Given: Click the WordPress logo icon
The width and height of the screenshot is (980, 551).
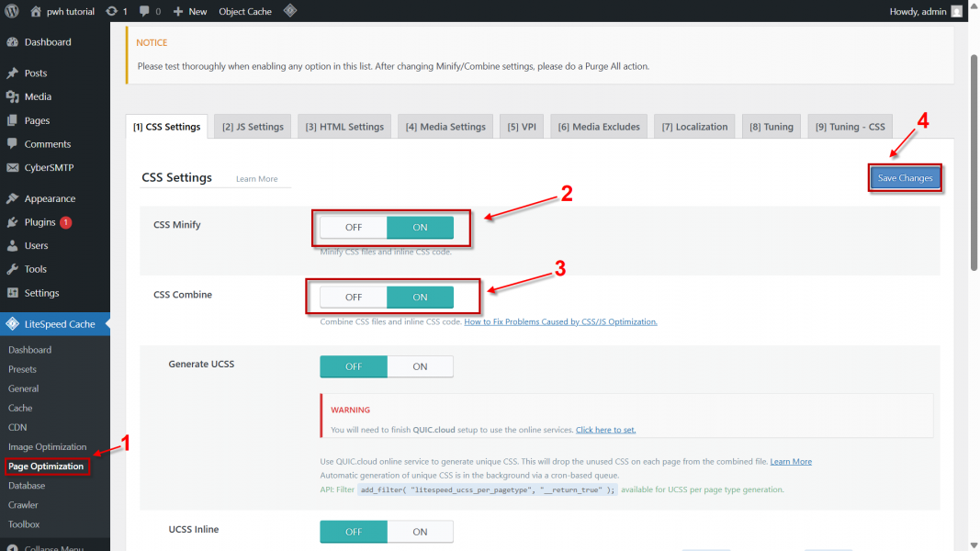Looking at the screenshot, I should [x=12, y=11].
